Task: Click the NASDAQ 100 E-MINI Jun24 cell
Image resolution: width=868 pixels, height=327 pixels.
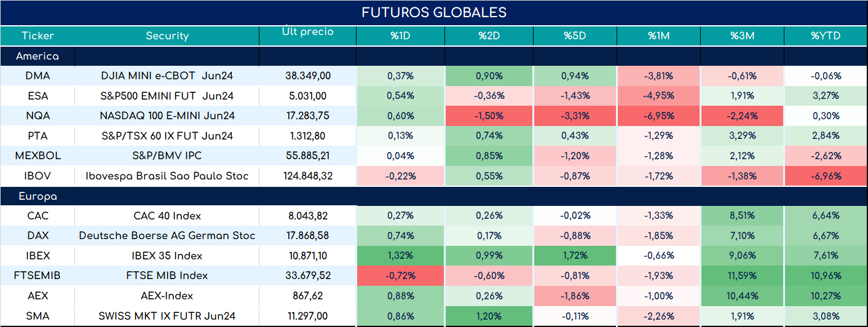Action: click(x=167, y=116)
